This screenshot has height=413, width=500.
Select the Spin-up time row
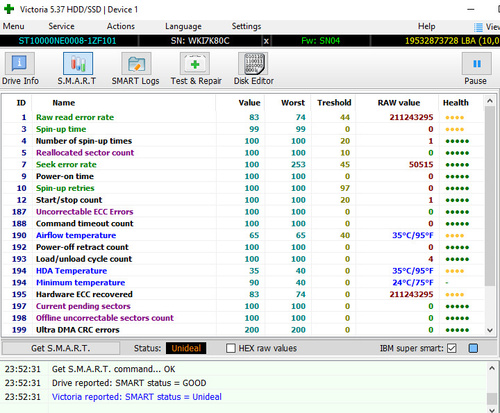pyautogui.click(x=243, y=129)
